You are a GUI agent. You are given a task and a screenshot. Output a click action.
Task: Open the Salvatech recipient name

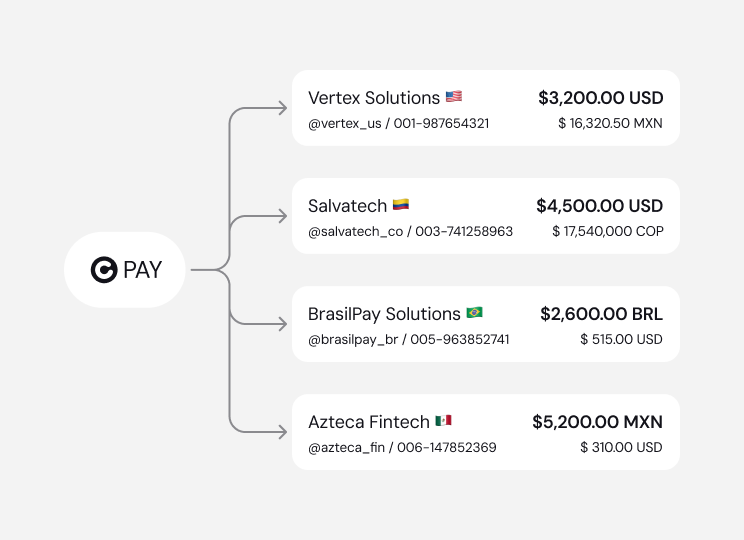coord(347,206)
